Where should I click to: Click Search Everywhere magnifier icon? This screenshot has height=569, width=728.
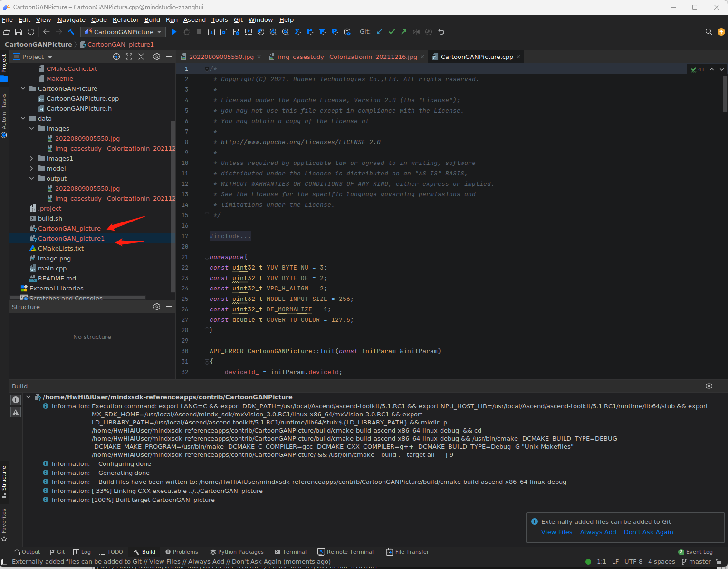709,32
